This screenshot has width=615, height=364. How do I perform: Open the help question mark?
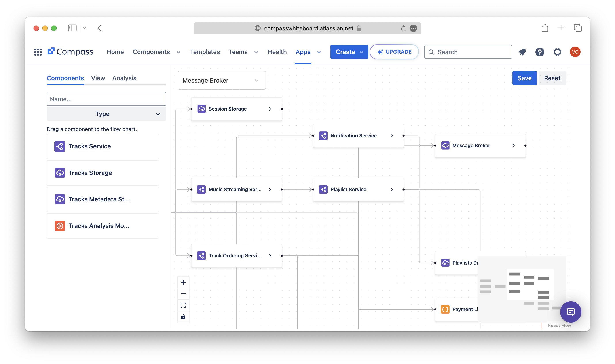click(540, 52)
